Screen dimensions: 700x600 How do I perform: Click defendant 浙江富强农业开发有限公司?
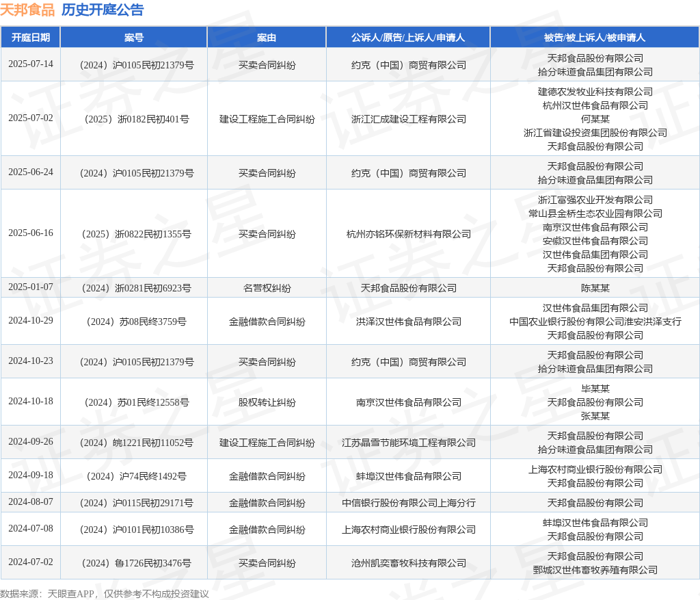coord(595,200)
